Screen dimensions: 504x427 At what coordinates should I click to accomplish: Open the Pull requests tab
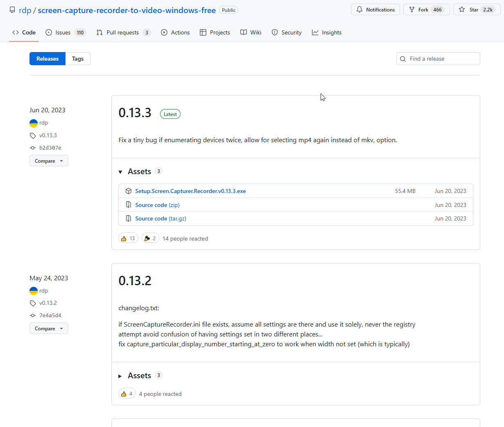[x=123, y=32]
